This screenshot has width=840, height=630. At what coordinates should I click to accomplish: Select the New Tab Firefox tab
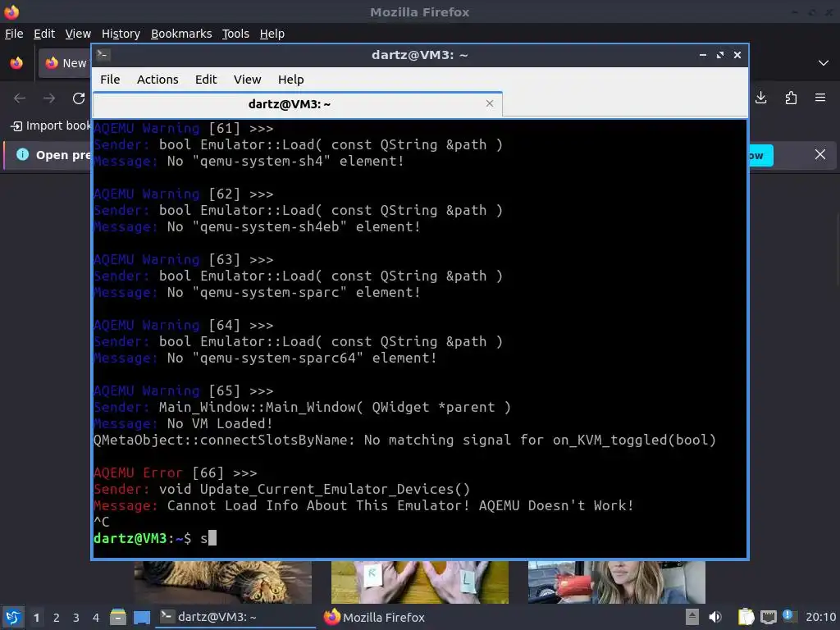(65, 63)
